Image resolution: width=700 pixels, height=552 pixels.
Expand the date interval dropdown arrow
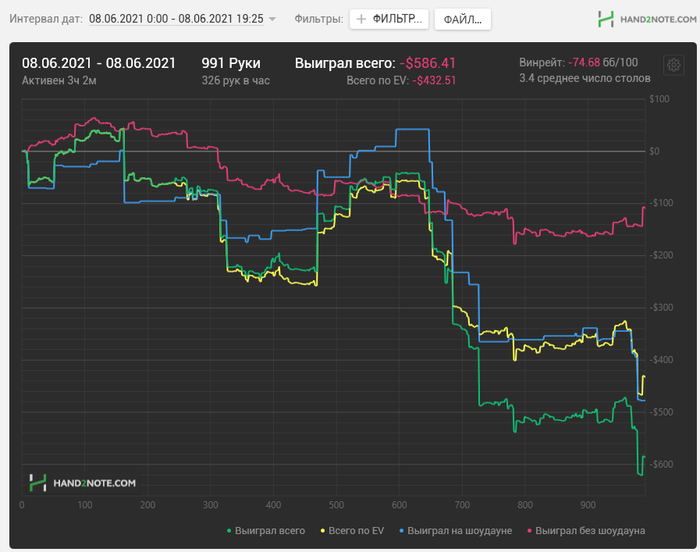point(272,19)
